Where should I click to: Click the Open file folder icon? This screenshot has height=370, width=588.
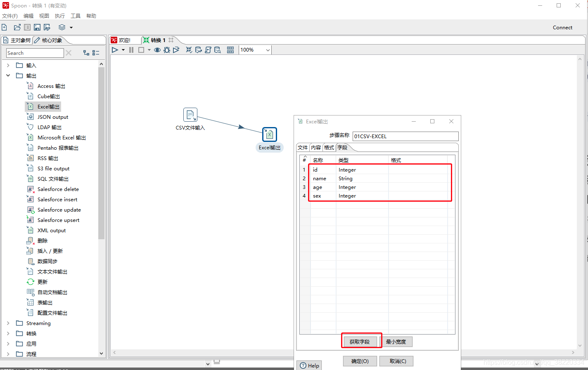[17, 27]
